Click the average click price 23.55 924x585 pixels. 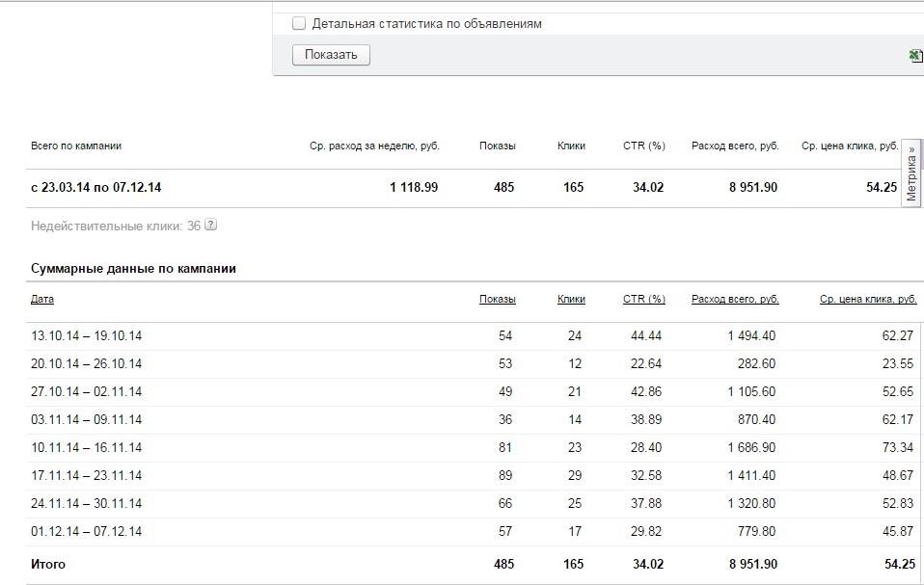tap(898, 363)
